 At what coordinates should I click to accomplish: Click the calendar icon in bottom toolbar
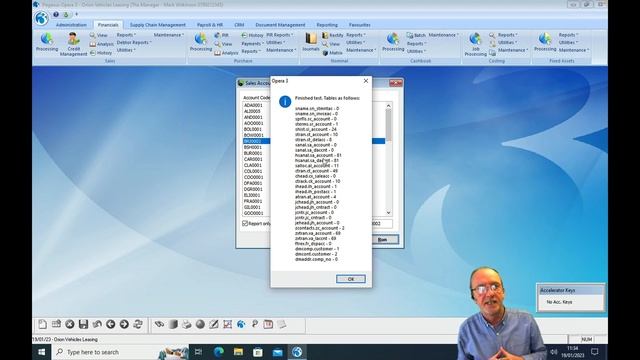pyautogui.click(x=268, y=324)
